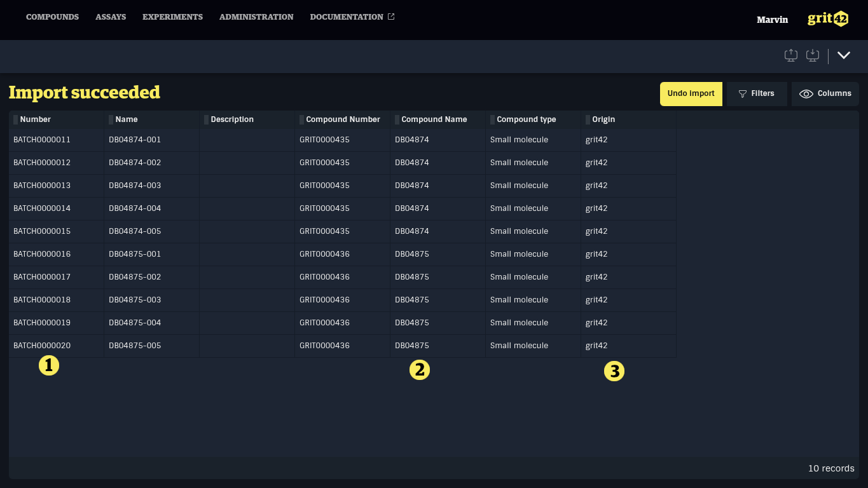
Task: Click the Import succeeded heading
Action: click(85, 93)
